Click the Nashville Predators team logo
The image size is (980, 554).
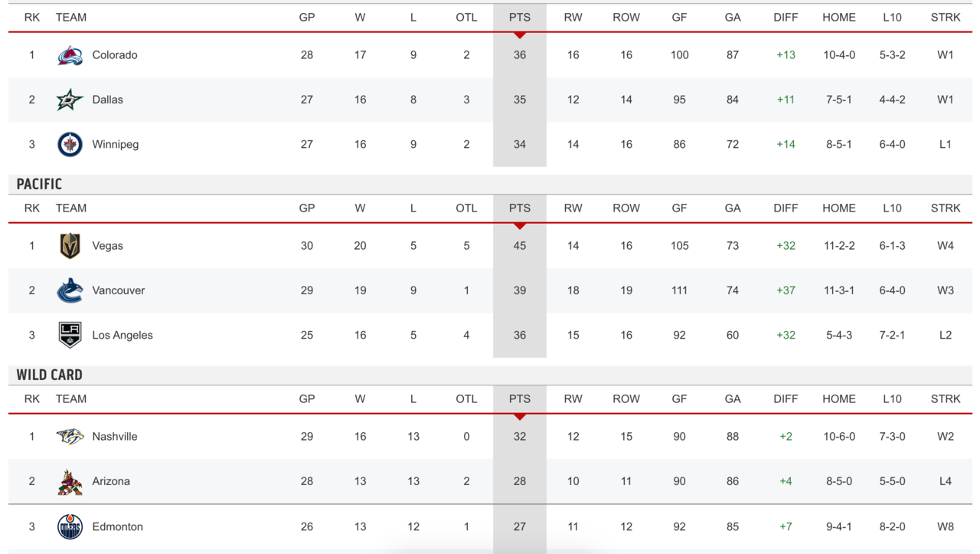[70, 437]
